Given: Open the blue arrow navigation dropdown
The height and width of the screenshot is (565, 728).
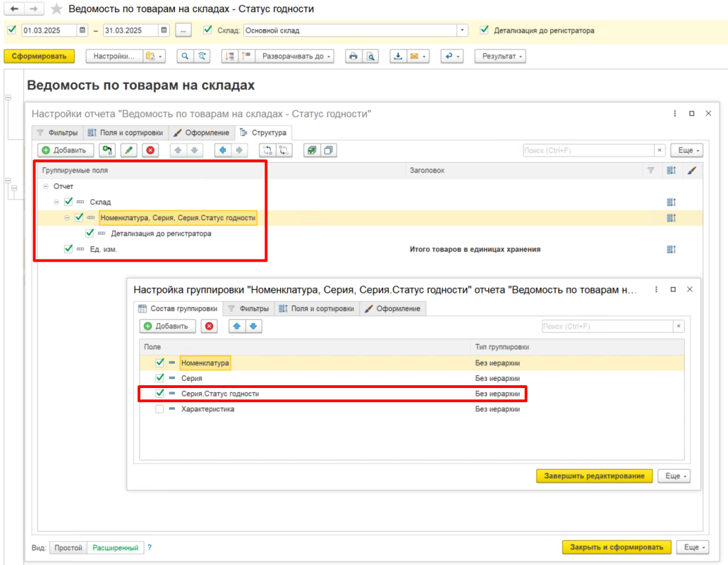Looking at the screenshot, I should pyautogui.click(x=451, y=56).
